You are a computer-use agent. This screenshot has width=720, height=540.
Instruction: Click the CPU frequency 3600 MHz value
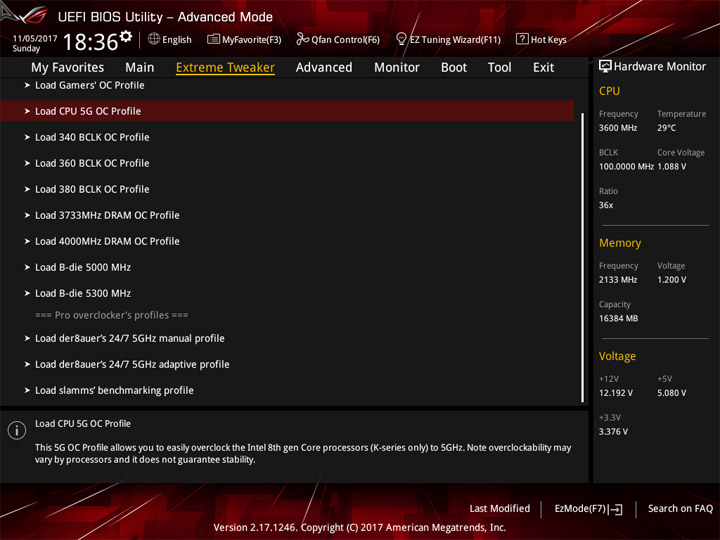coord(618,128)
